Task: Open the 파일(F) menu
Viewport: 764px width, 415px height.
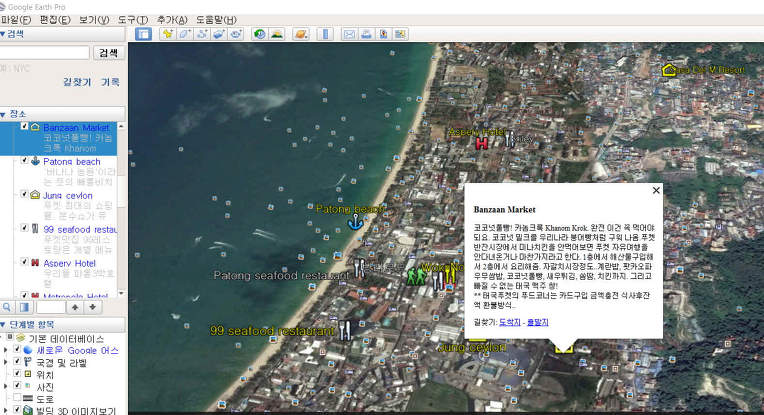Action: [16, 20]
